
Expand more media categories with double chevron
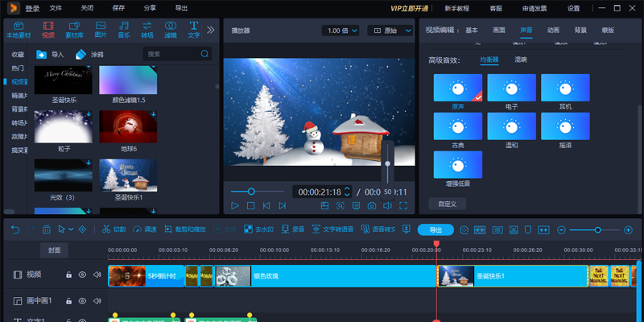(x=211, y=30)
